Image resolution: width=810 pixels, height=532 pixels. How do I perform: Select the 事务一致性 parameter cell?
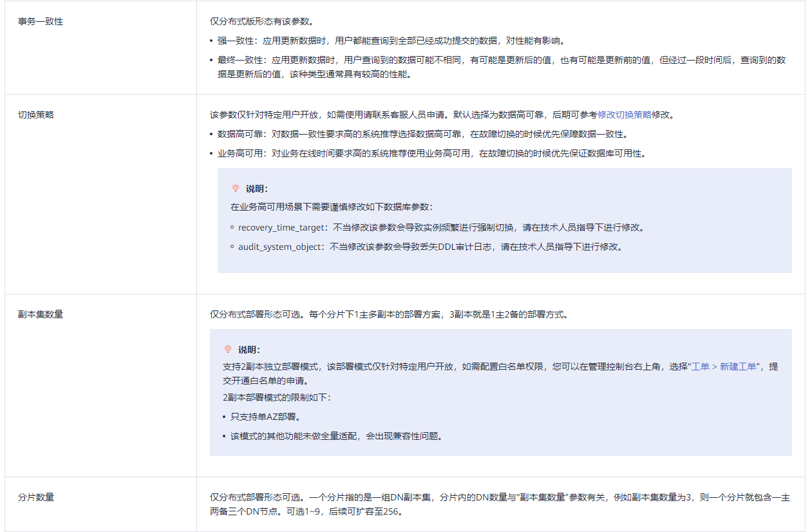101,48
